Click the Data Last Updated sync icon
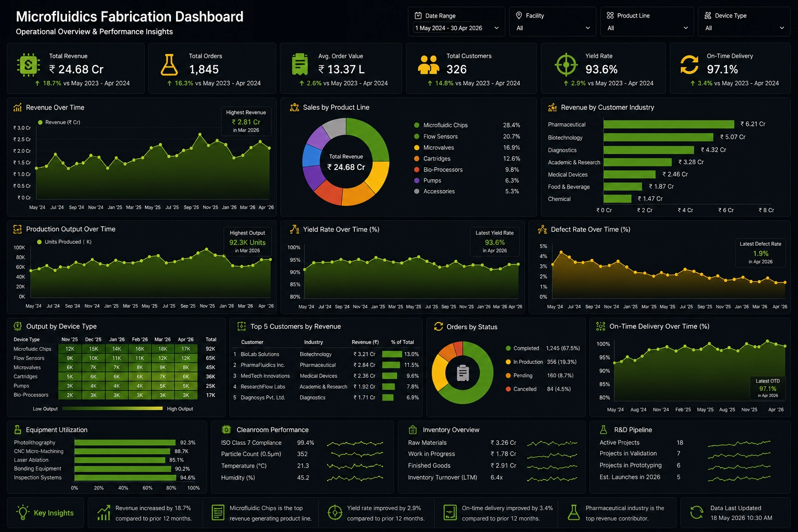 click(x=697, y=512)
